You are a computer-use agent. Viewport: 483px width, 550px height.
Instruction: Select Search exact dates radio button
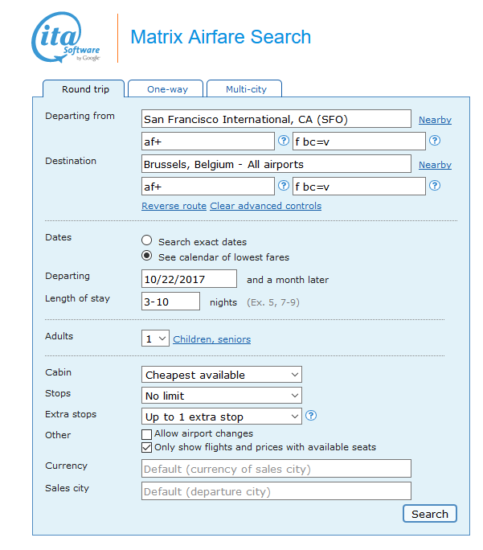[147, 240]
